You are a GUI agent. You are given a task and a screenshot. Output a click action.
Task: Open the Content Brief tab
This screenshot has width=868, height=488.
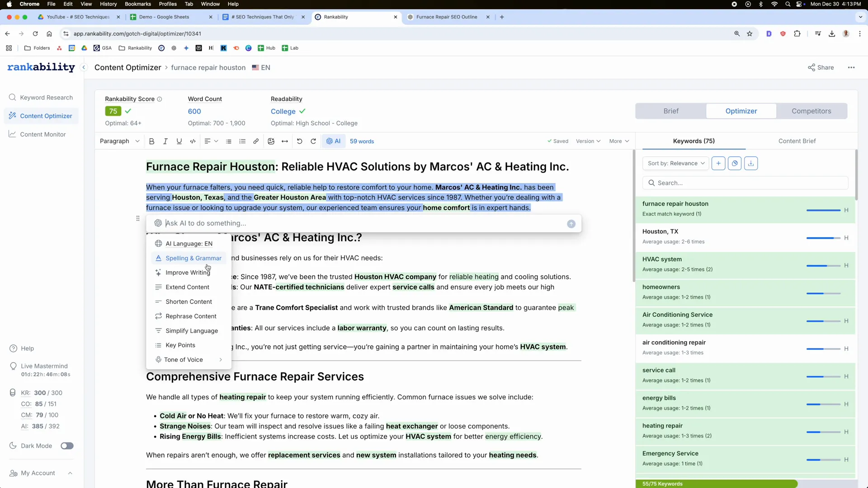click(x=797, y=141)
